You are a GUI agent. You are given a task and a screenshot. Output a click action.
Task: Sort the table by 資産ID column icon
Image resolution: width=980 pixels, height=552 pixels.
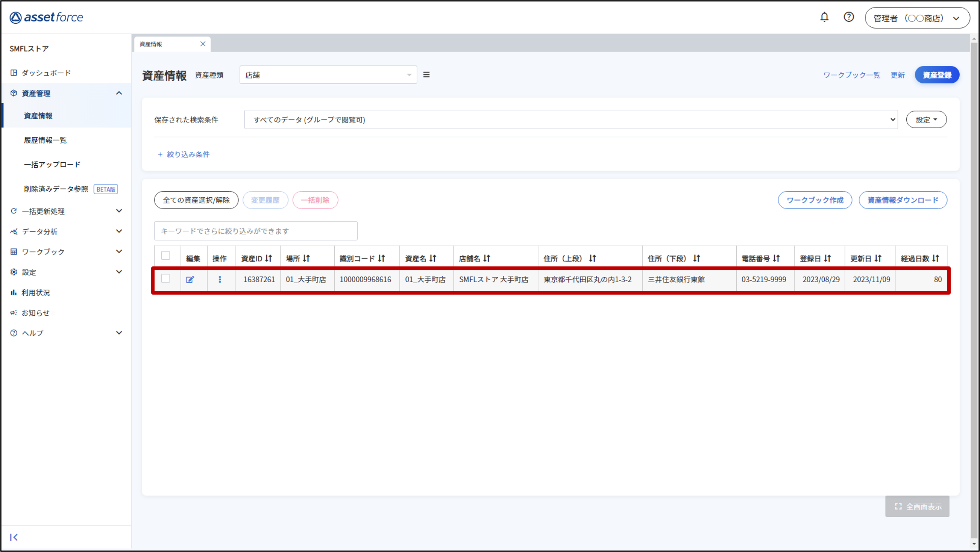pyautogui.click(x=269, y=259)
